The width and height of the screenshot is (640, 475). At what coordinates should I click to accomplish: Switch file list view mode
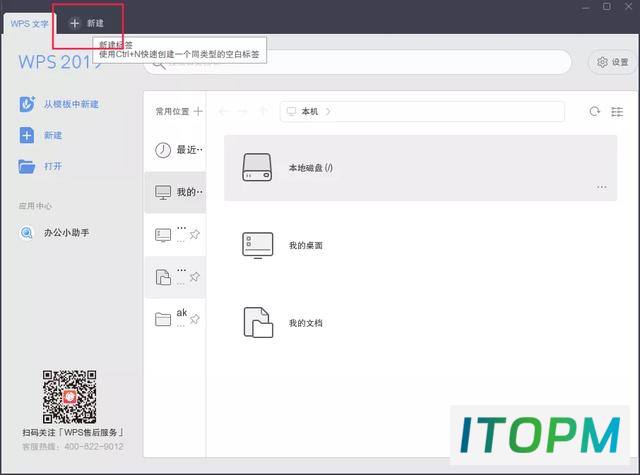[x=617, y=111]
